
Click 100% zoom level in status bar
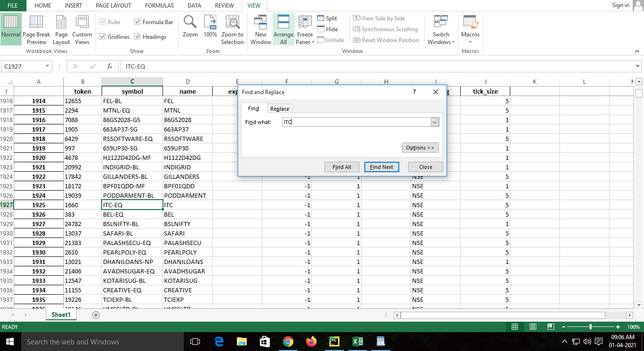point(633,327)
